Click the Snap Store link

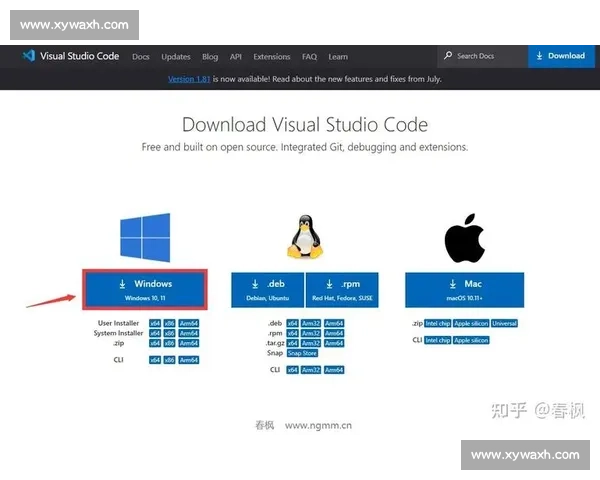(x=302, y=353)
